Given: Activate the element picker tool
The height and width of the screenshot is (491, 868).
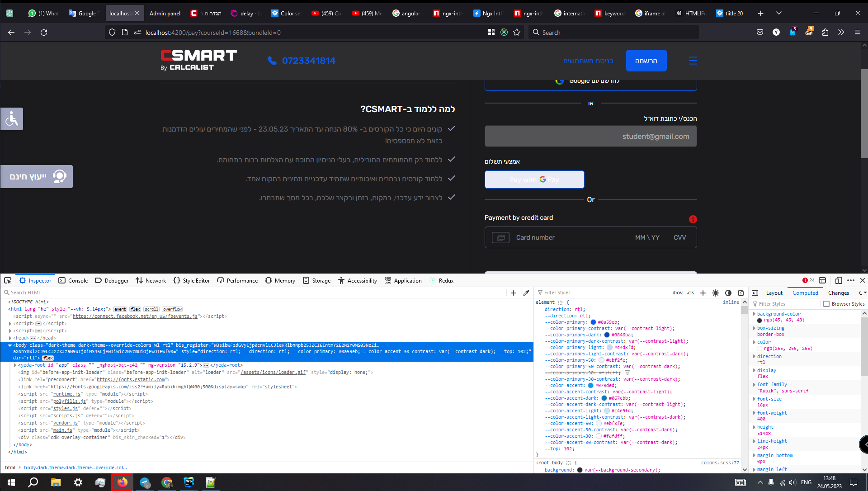Looking at the screenshot, I should (x=8, y=280).
